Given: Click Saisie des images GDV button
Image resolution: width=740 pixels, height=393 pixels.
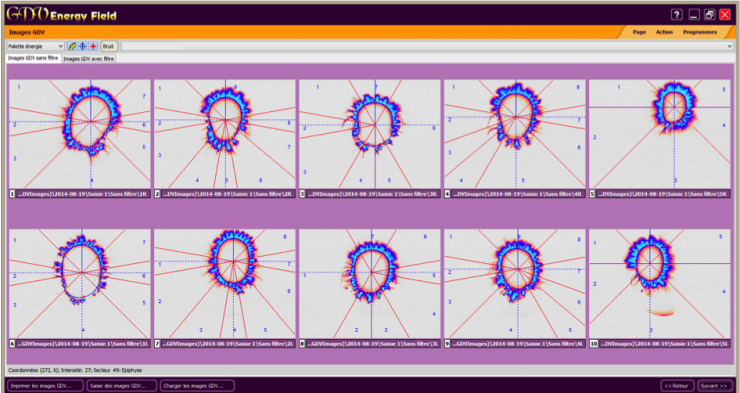Looking at the screenshot, I should (x=122, y=385).
